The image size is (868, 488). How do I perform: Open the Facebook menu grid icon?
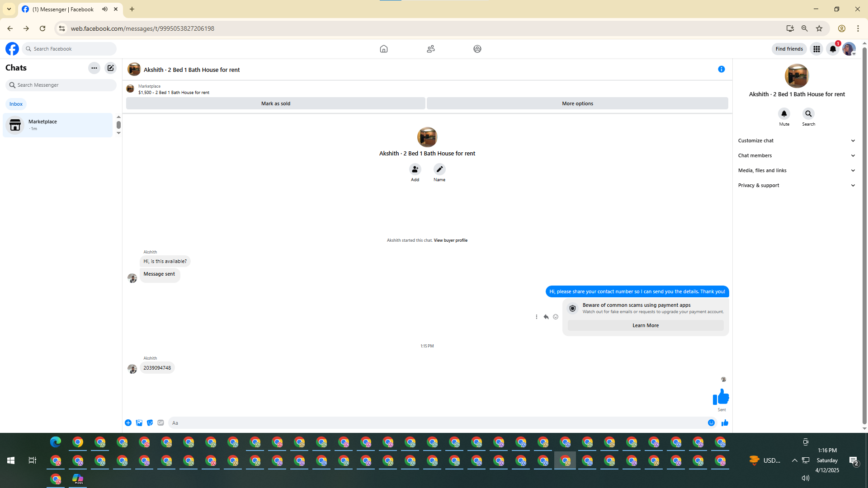point(816,49)
